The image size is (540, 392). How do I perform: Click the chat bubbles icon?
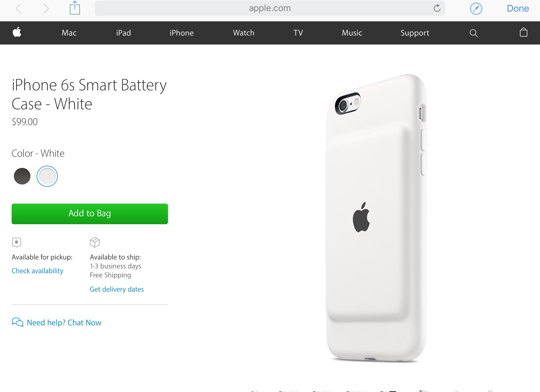click(x=18, y=322)
